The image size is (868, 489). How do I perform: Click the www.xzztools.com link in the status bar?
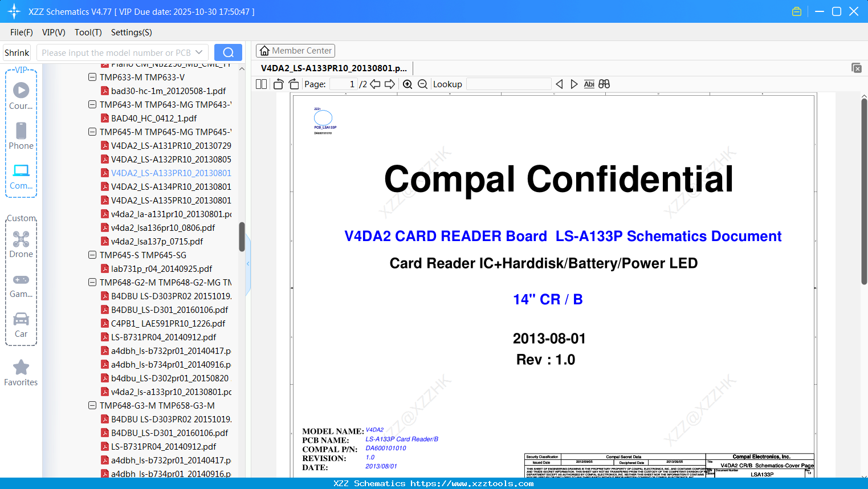point(472,483)
